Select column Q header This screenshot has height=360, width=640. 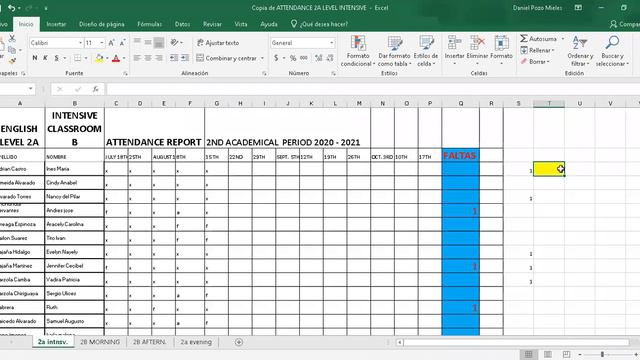point(460,104)
